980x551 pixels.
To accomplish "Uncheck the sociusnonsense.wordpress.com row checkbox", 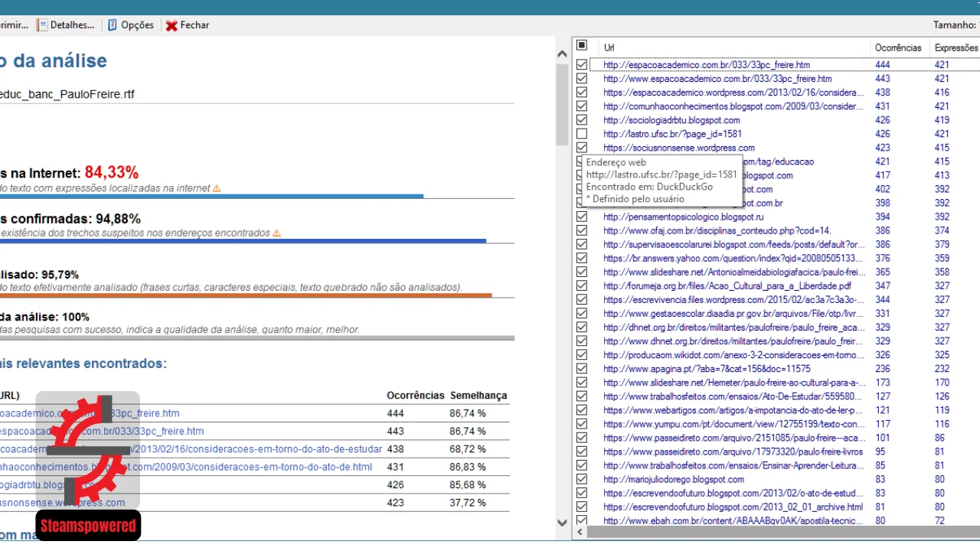I will (582, 148).
